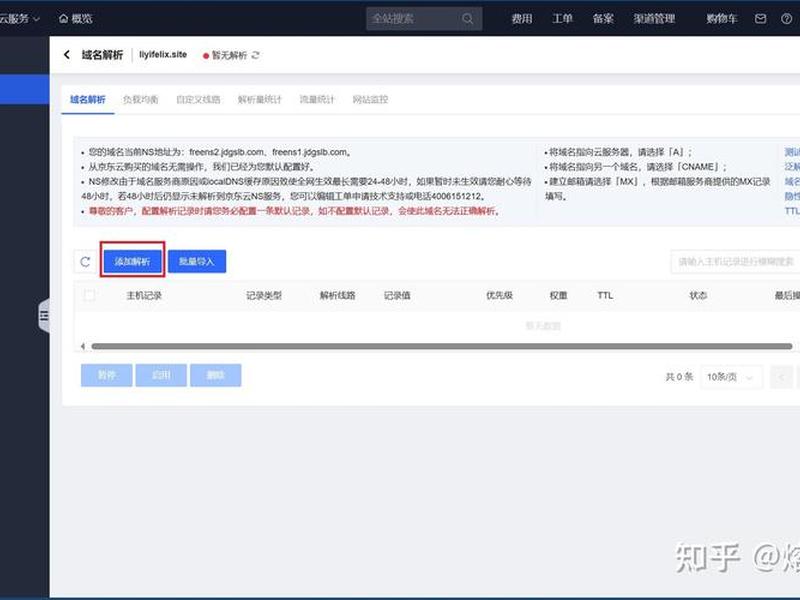Switch to the 负载均衡 tab
Image resolution: width=800 pixels, height=600 pixels.
click(x=141, y=99)
